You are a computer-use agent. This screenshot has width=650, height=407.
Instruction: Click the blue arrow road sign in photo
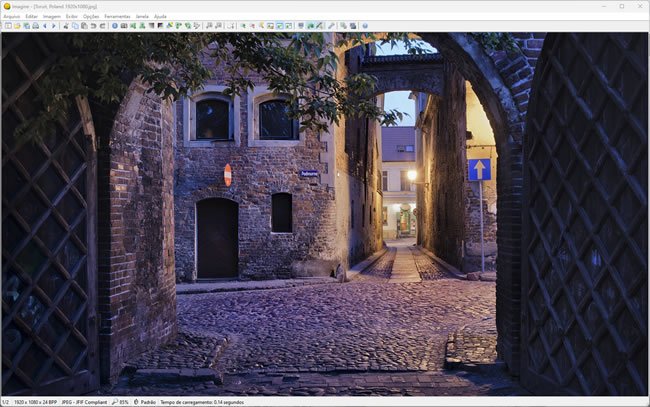pyautogui.click(x=479, y=169)
